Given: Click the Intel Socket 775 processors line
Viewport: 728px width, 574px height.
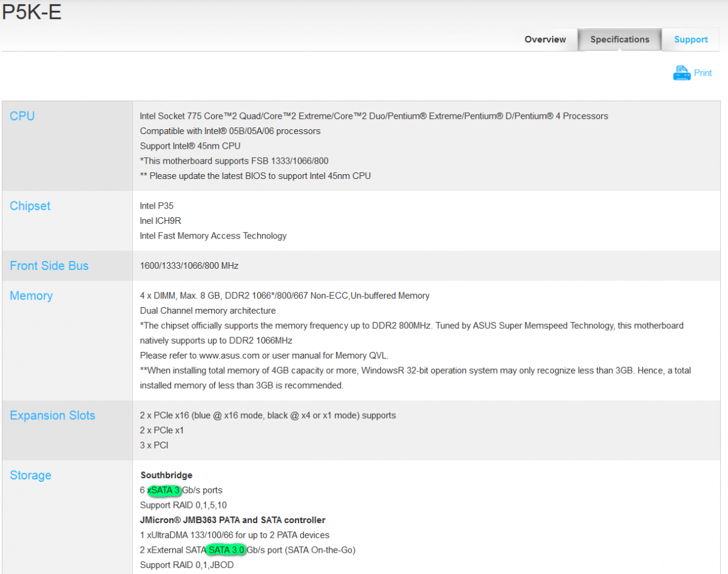Looking at the screenshot, I should tap(374, 116).
